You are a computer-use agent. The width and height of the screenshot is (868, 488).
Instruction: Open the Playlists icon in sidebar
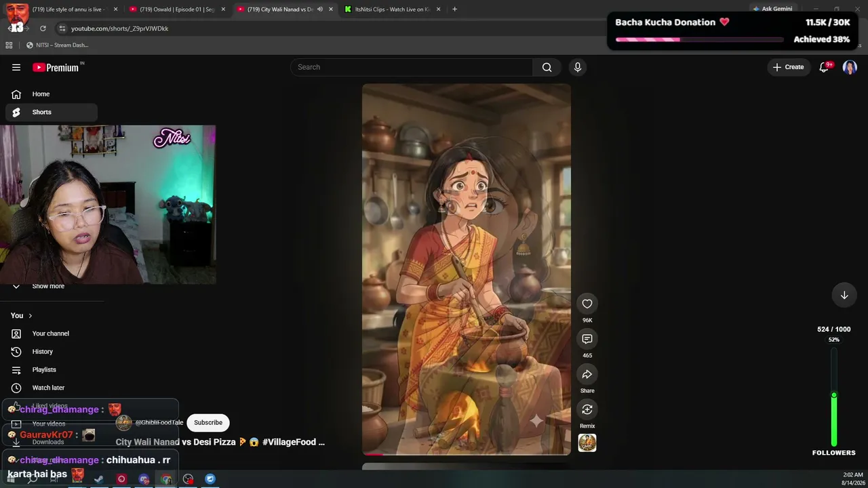pyautogui.click(x=16, y=369)
